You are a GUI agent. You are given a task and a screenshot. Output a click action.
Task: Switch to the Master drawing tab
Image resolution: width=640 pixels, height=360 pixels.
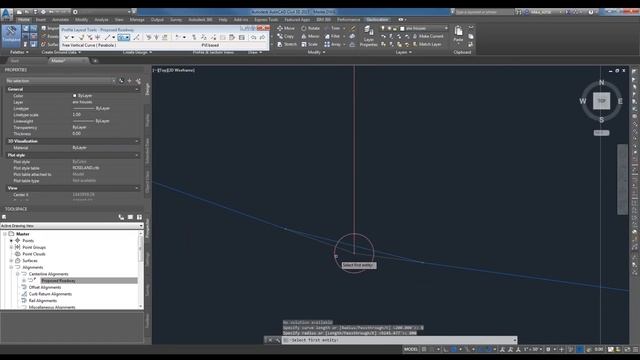pos(58,61)
